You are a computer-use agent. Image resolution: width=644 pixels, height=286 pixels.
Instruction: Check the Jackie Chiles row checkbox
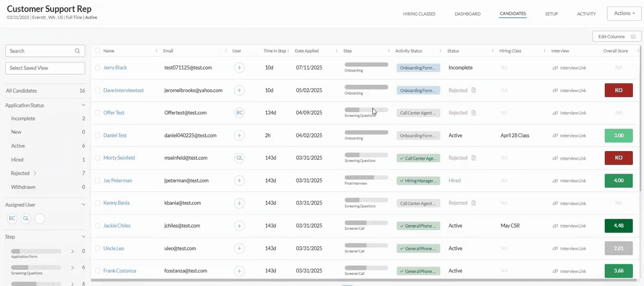click(x=98, y=226)
